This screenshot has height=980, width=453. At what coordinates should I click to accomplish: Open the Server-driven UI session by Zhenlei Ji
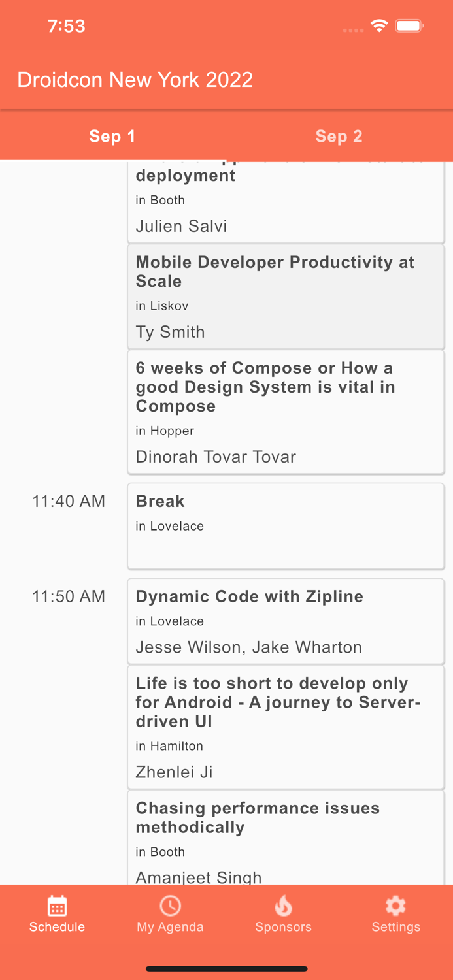pyautogui.click(x=286, y=727)
